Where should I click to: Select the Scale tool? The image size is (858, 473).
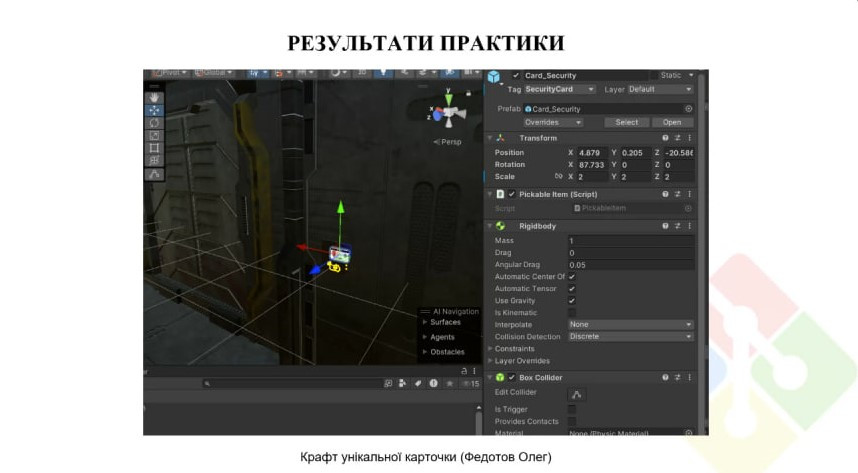click(x=154, y=135)
